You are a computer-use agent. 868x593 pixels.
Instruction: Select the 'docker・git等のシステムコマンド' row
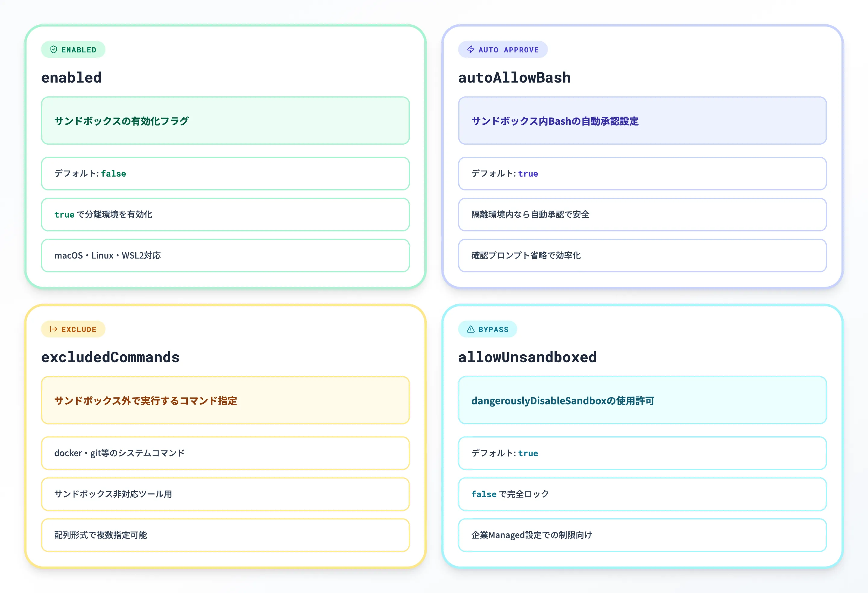coord(225,453)
